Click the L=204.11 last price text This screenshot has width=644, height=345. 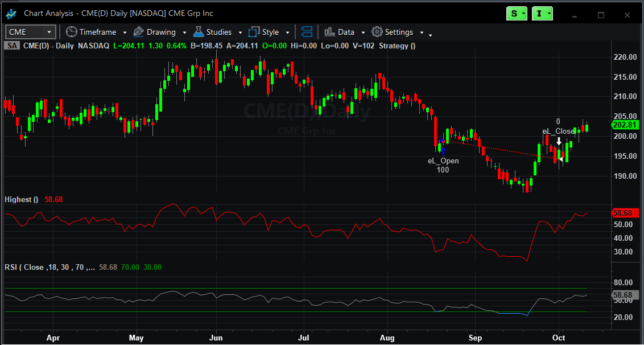pos(129,46)
